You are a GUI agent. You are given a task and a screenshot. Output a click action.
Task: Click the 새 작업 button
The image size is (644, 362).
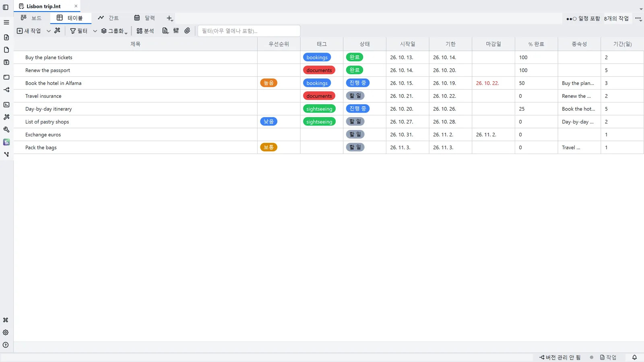pos(29,31)
